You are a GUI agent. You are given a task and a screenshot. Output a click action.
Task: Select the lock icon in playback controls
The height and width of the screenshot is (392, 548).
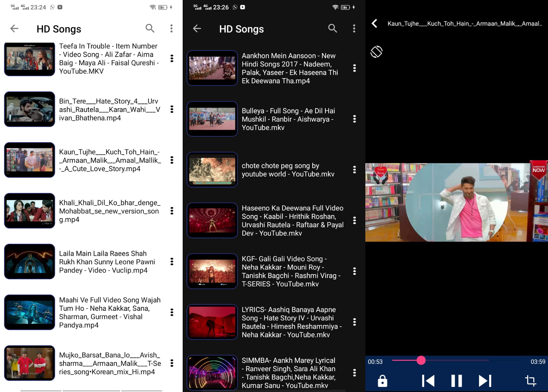(x=382, y=381)
